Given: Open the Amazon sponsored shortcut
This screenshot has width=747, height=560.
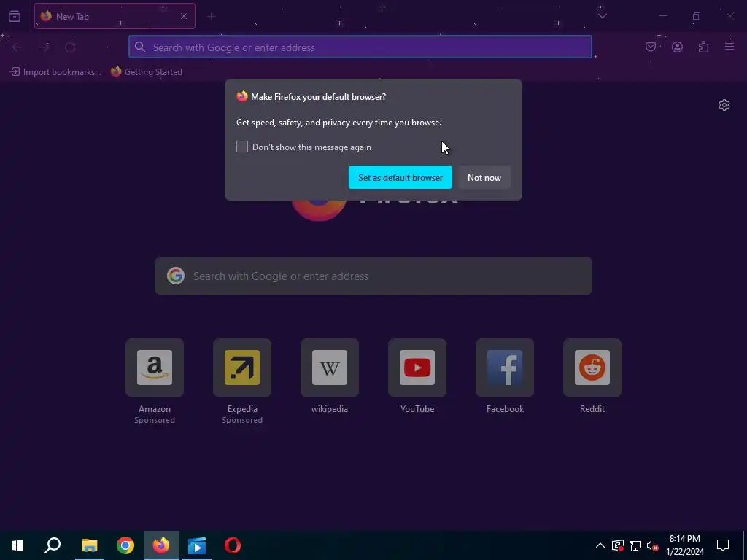Looking at the screenshot, I should point(155,367).
